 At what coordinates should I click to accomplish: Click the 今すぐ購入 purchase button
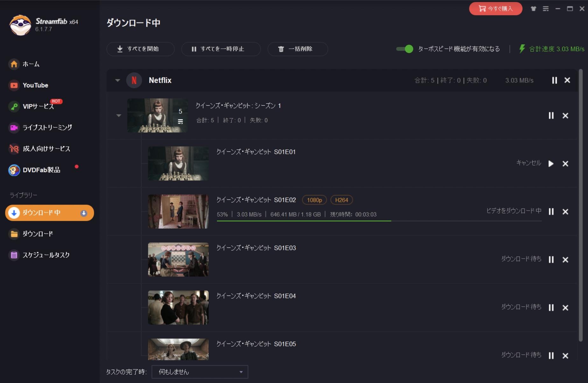pos(495,9)
